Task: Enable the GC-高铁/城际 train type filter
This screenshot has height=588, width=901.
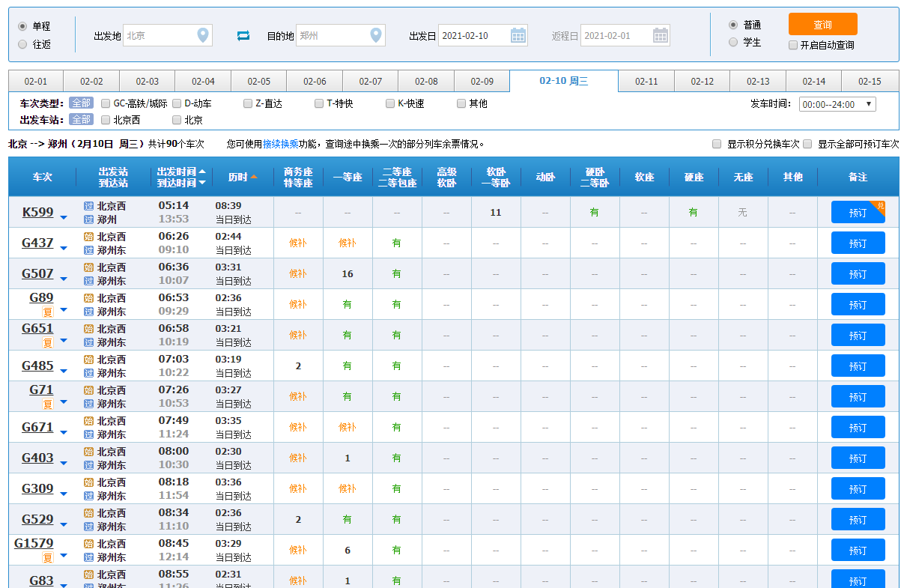Action: [106, 103]
